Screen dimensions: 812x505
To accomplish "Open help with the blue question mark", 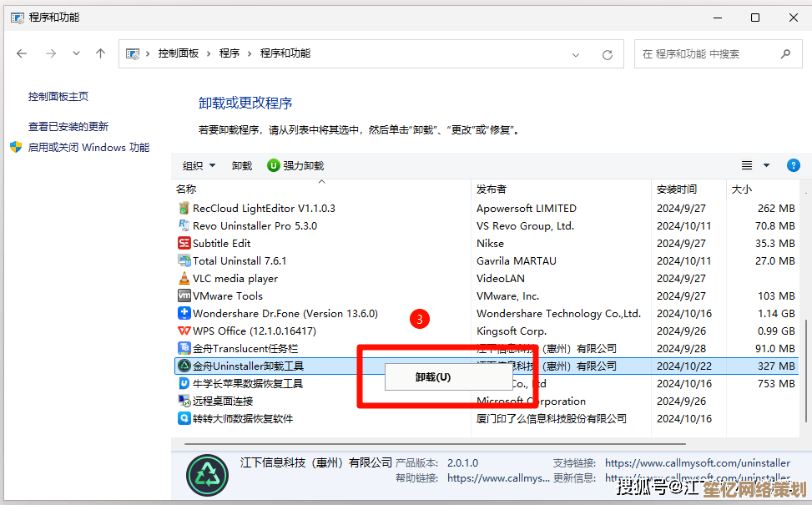I will coord(794,165).
